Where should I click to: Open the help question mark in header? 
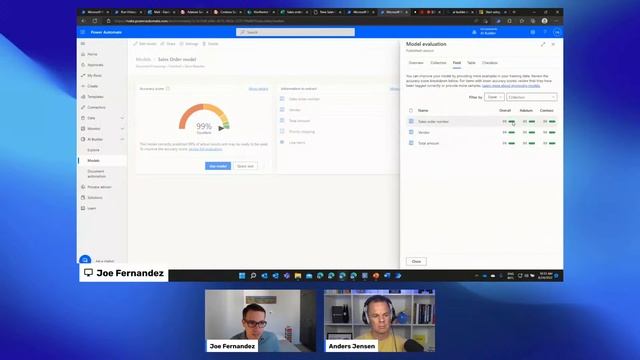click(x=544, y=32)
